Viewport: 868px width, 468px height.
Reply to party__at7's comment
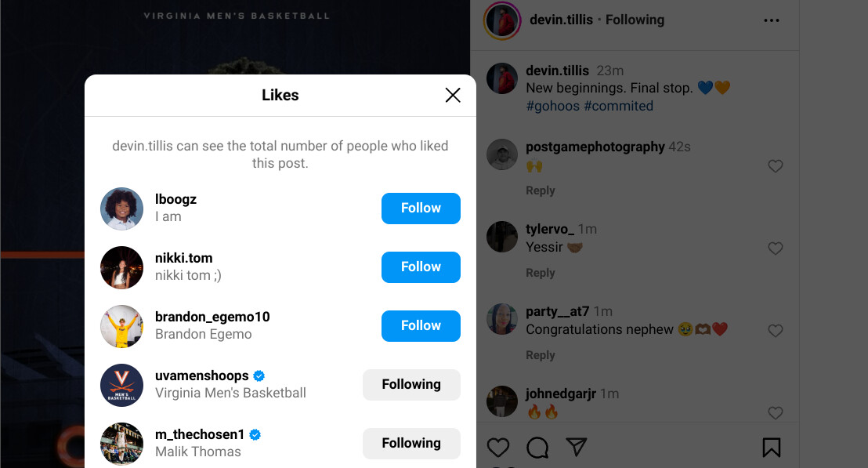pyautogui.click(x=541, y=355)
